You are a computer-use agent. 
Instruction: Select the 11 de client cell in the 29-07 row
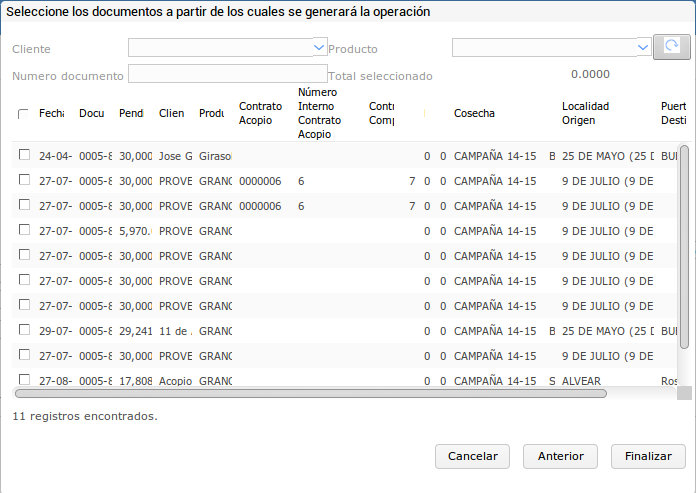(176, 331)
